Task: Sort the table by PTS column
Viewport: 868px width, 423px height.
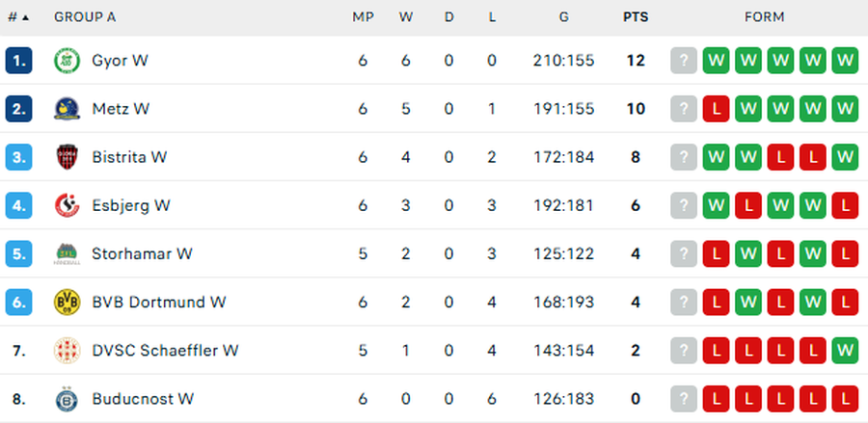Action: 636,17
